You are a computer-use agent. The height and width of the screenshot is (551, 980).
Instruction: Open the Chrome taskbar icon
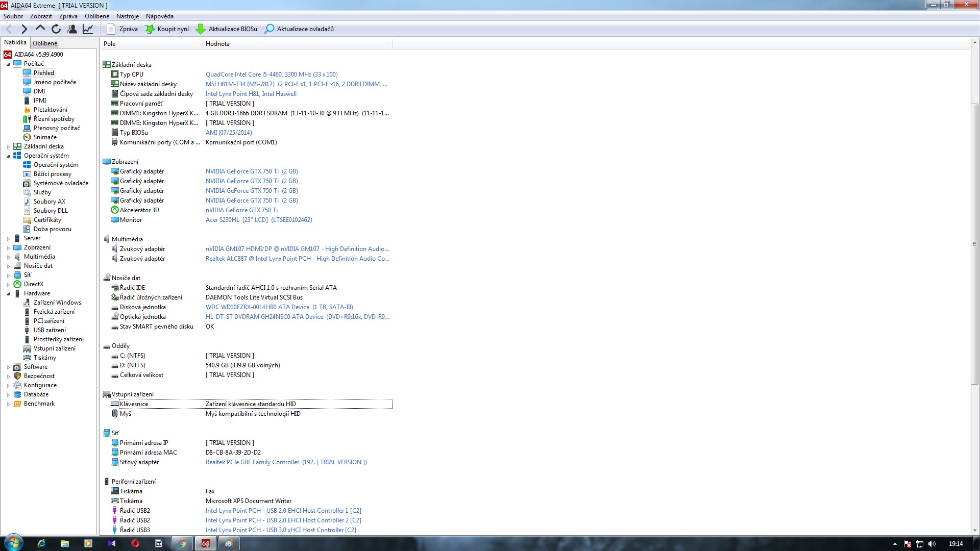pyautogui.click(x=182, y=543)
